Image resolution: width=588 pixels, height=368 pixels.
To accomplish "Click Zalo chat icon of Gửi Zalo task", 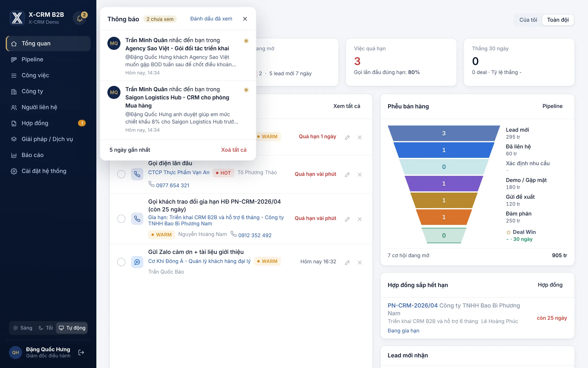I will tap(137, 262).
